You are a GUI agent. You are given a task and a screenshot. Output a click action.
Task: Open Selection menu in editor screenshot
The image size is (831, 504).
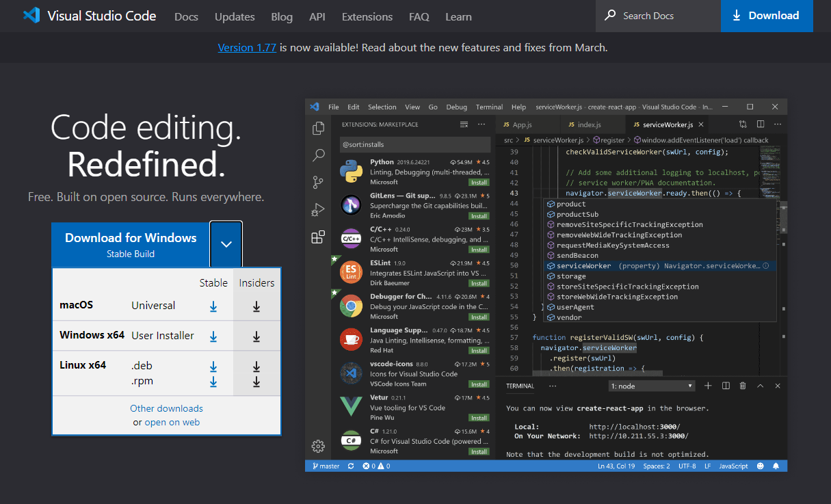[382, 107]
